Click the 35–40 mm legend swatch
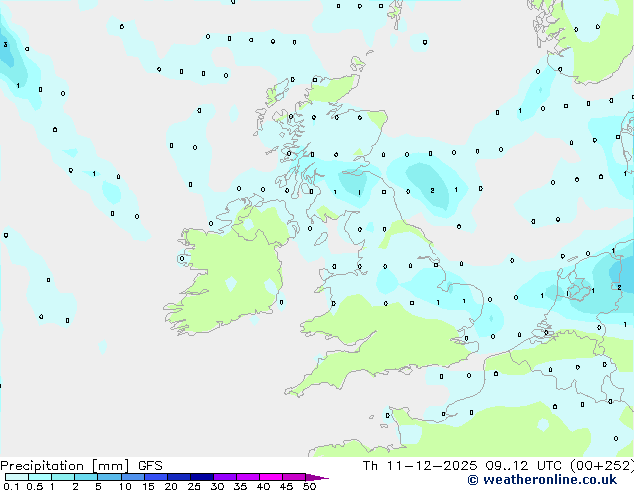Image resolution: width=634 pixels, height=490 pixels. point(247,477)
